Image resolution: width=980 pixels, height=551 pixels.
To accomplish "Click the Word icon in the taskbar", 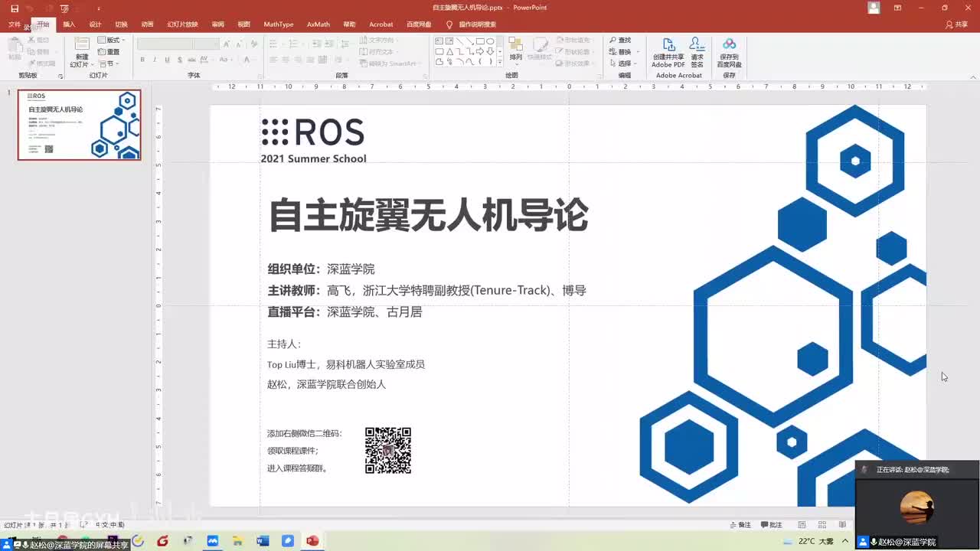I will (x=263, y=541).
